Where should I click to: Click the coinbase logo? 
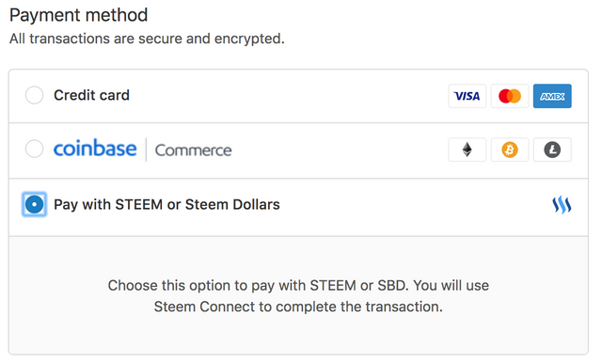pos(95,149)
